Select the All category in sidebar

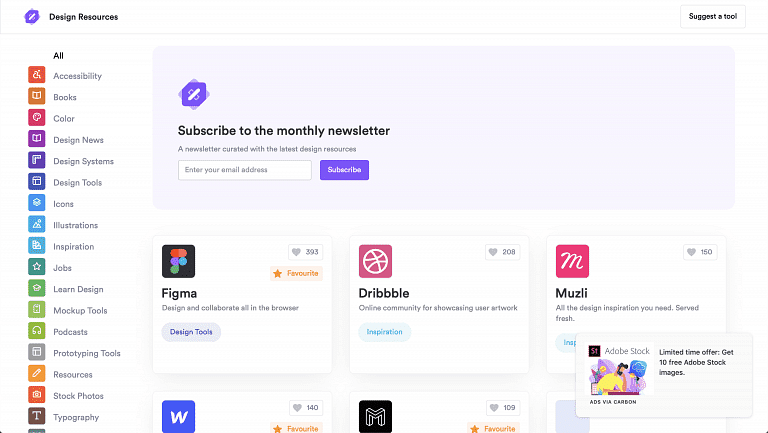coord(58,56)
